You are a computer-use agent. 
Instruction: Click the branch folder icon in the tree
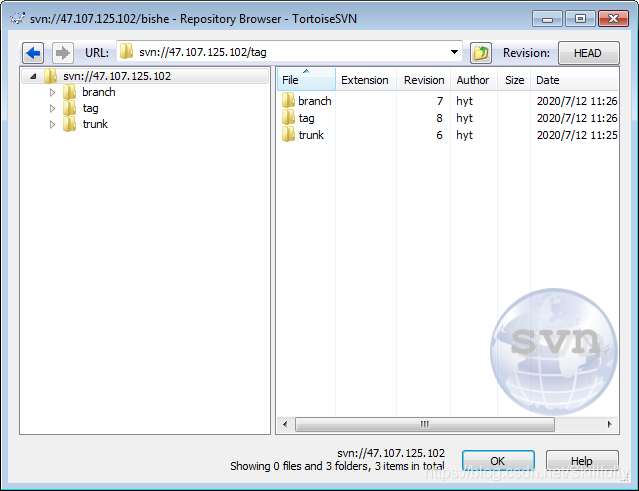[x=70, y=92]
